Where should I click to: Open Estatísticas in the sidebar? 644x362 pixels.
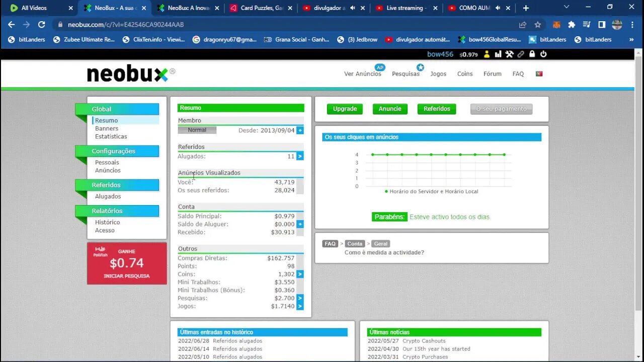pyautogui.click(x=111, y=137)
